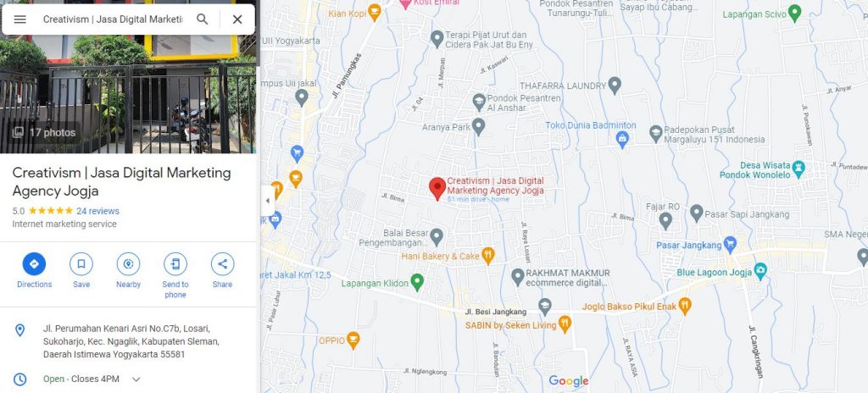This screenshot has height=393, width=868.
Task: Open Blue Lagoon Jogja camera marker
Action: pyautogui.click(x=760, y=271)
